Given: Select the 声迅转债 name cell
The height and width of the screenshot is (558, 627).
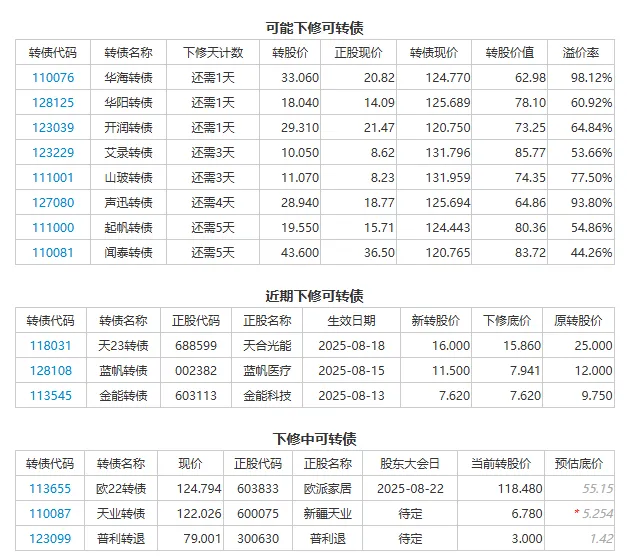Looking at the screenshot, I should 128,203.
